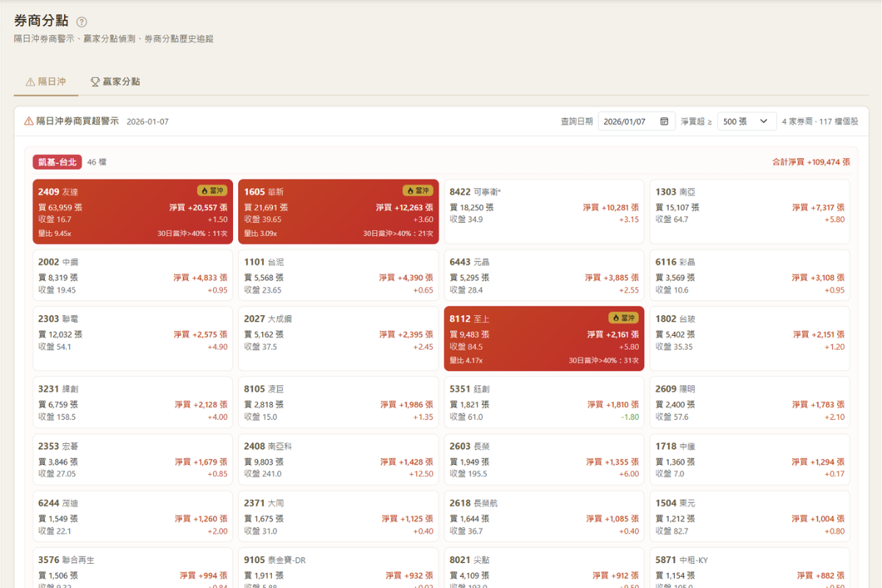Screen dimensions: 882x588
Task: Click the 當沖 flame badge on 2409 友達
Action: (210, 191)
